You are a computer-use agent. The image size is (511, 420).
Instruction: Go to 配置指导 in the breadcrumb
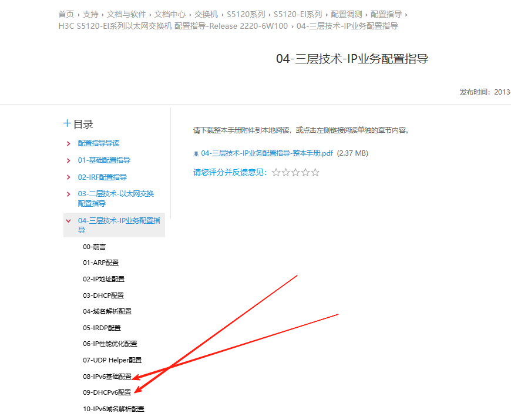[386, 14]
